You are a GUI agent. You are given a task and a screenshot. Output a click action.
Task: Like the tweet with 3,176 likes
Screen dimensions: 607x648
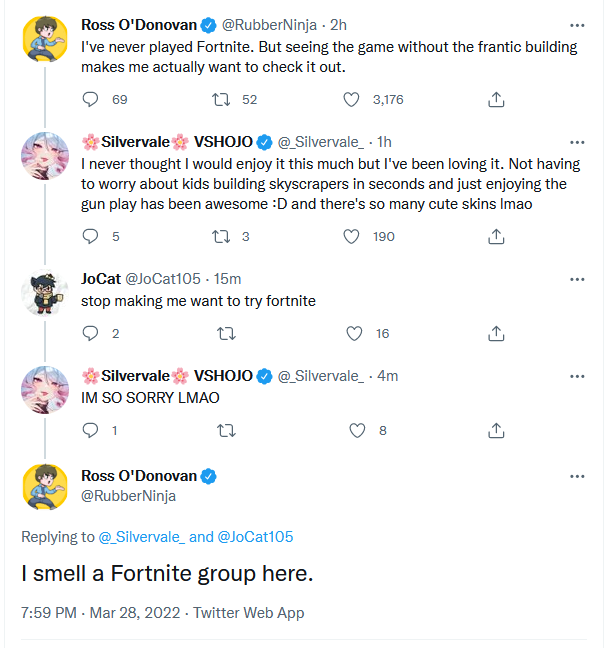[351, 100]
